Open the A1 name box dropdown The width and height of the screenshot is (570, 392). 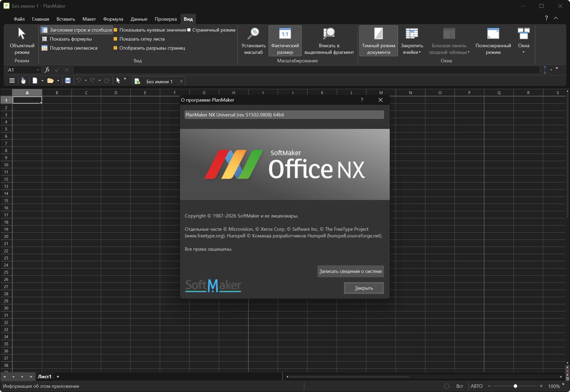(38, 70)
